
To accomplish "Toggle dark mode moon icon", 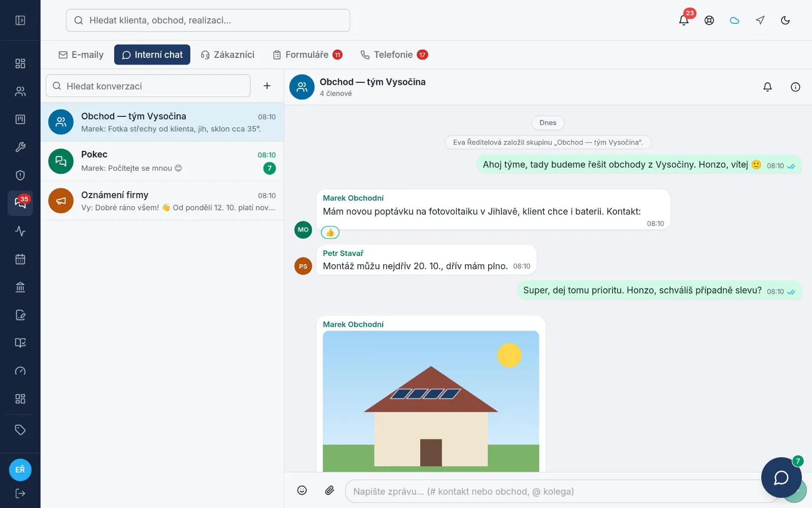I will pos(786,20).
